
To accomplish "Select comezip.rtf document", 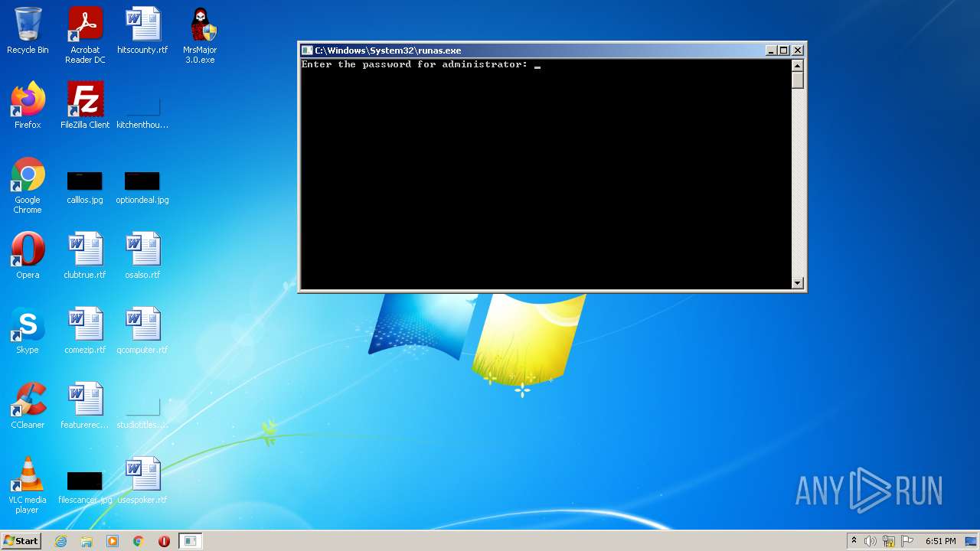I will click(85, 331).
